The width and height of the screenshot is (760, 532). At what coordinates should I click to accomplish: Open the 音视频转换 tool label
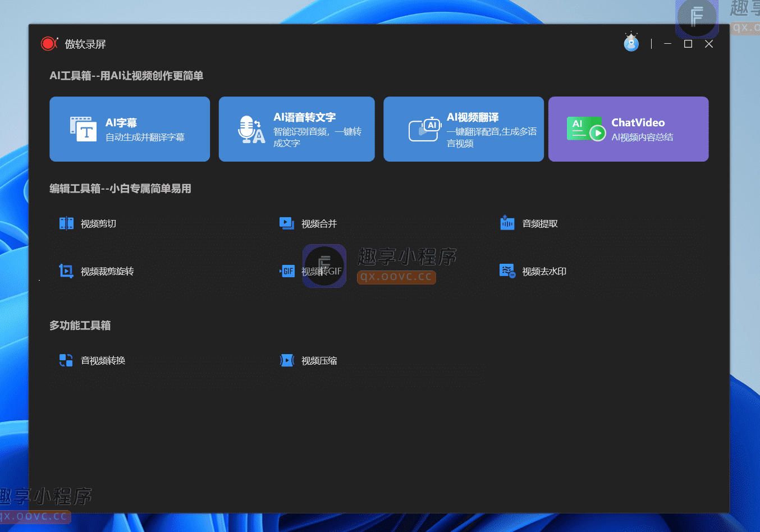[x=103, y=361]
